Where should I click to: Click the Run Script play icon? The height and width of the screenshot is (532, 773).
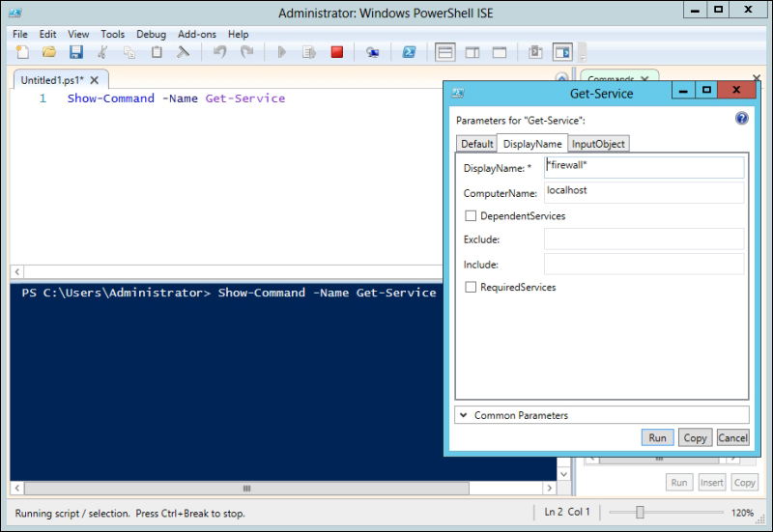[x=281, y=52]
